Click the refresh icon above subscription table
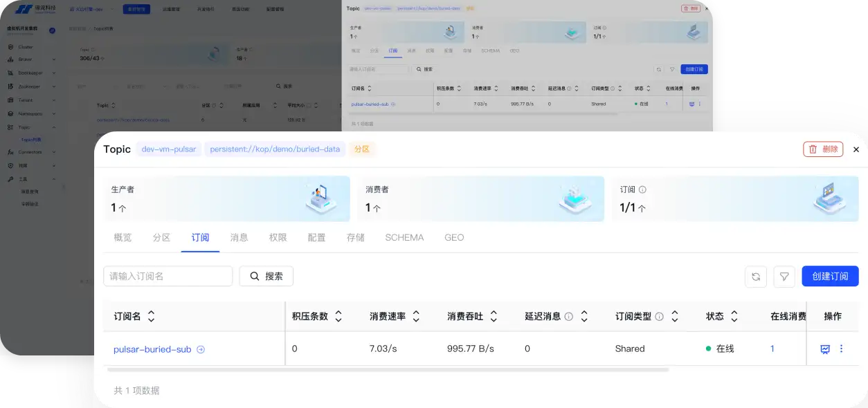This screenshot has height=408, width=868. point(755,276)
